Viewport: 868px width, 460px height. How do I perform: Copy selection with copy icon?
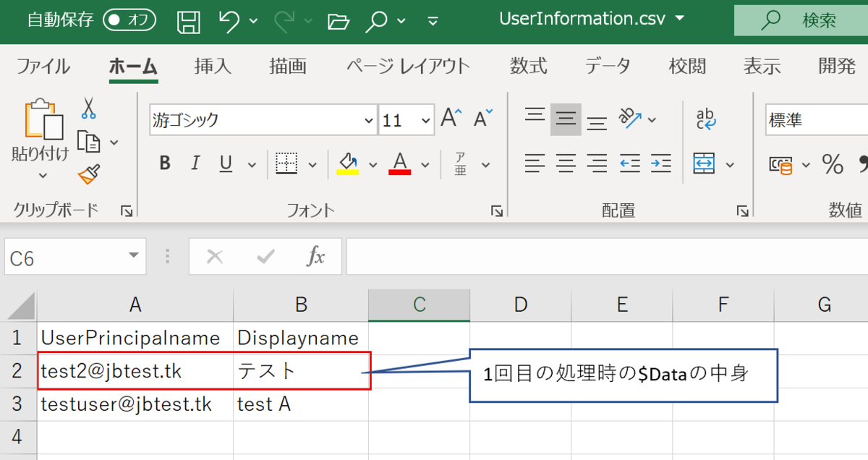tap(88, 142)
